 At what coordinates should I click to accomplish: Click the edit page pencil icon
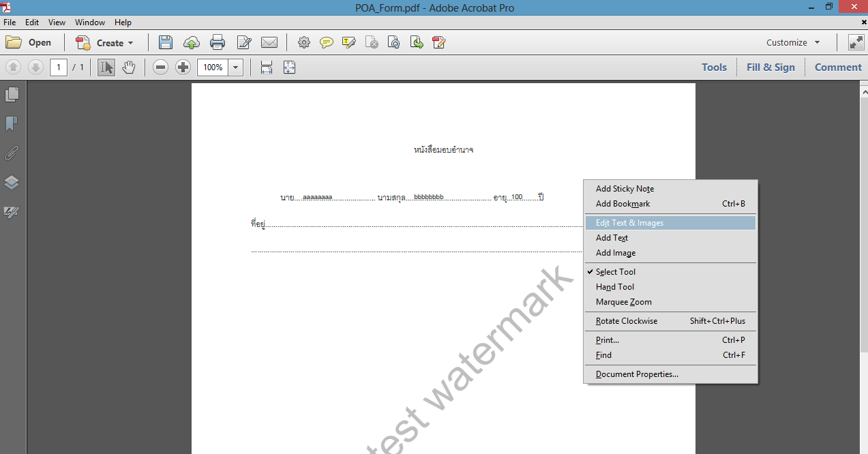[x=244, y=42]
